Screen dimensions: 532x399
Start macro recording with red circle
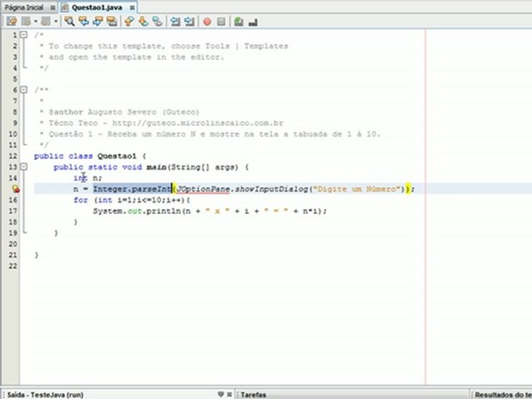click(207, 22)
